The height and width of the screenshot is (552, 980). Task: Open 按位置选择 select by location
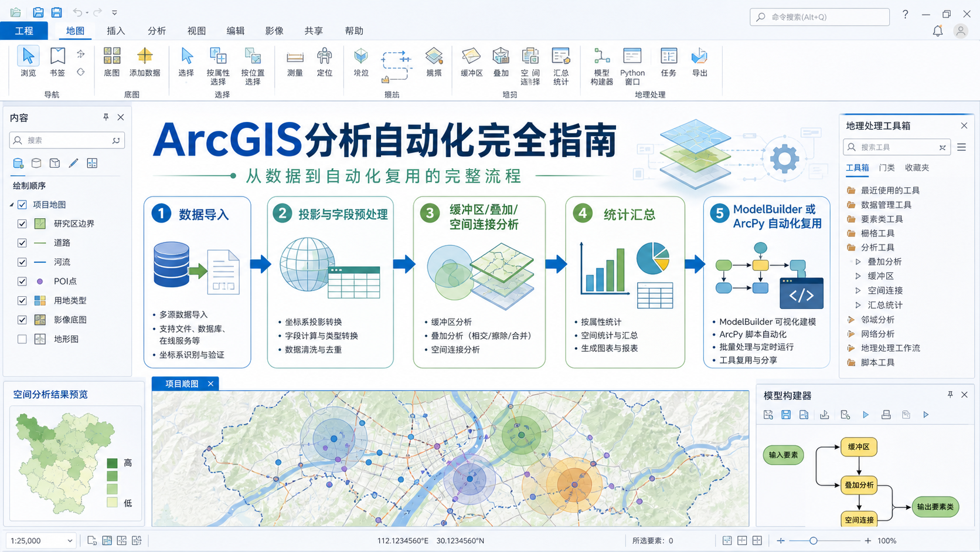(253, 66)
